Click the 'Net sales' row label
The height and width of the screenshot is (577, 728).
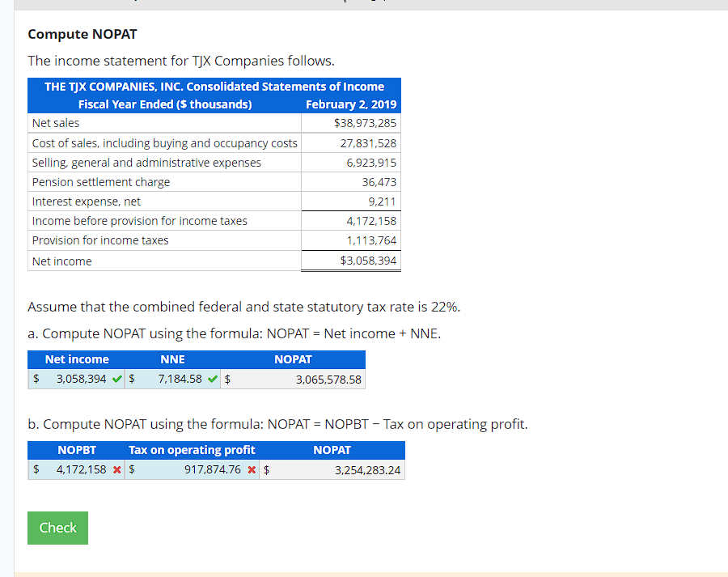56,123
